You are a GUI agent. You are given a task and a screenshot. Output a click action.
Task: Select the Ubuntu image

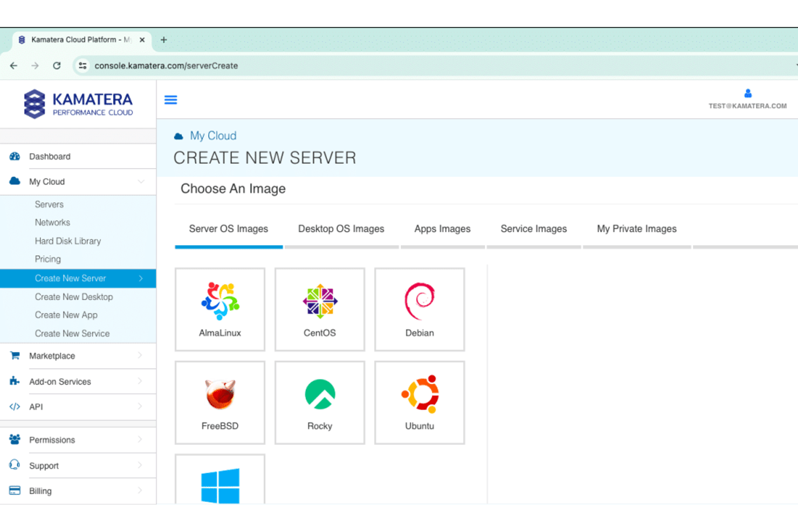click(419, 402)
